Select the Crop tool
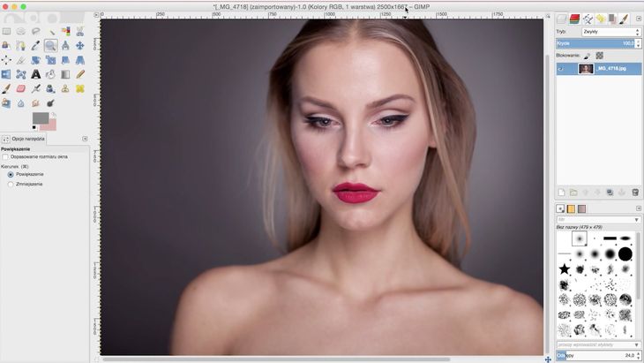This screenshot has width=644, height=363. point(21,60)
